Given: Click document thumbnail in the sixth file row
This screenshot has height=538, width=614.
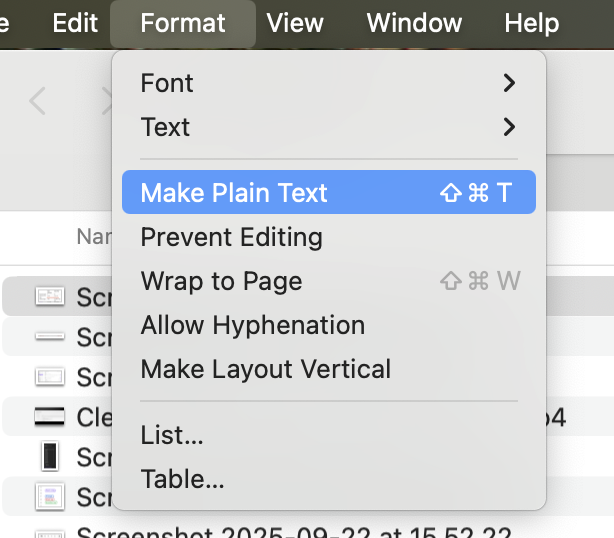Looking at the screenshot, I should tap(49, 496).
